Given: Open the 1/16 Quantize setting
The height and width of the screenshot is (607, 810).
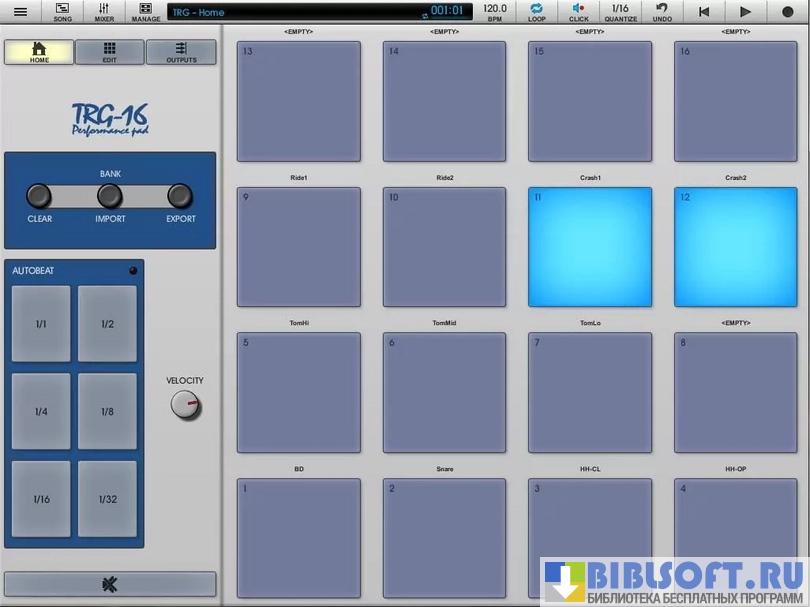Looking at the screenshot, I should pyautogui.click(x=620, y=12).
